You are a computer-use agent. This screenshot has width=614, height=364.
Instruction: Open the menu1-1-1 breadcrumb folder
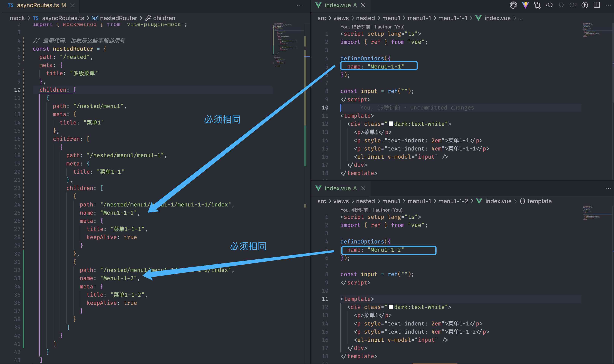pos(453,18)
